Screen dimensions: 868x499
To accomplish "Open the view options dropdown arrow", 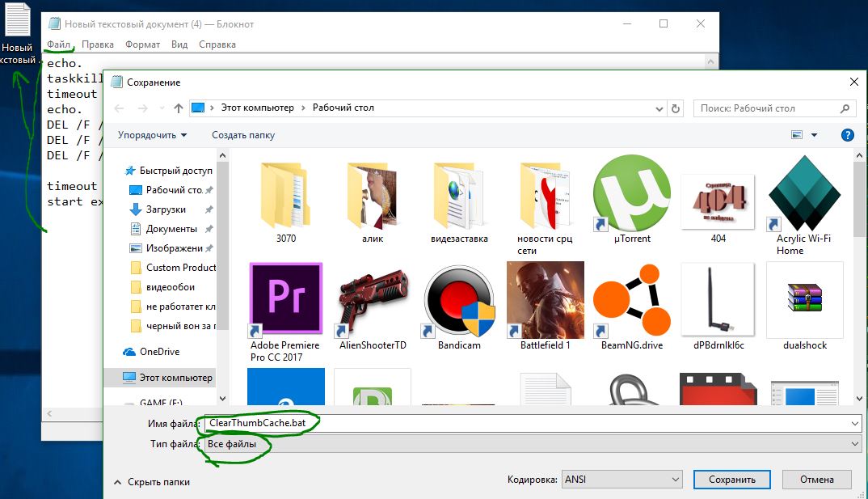I will (814, 134).
